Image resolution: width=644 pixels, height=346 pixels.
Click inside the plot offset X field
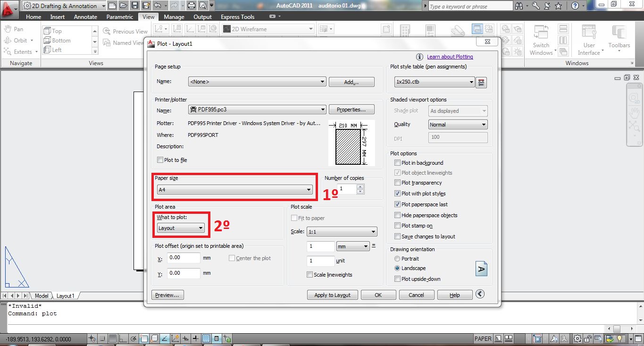click(183, 257)
